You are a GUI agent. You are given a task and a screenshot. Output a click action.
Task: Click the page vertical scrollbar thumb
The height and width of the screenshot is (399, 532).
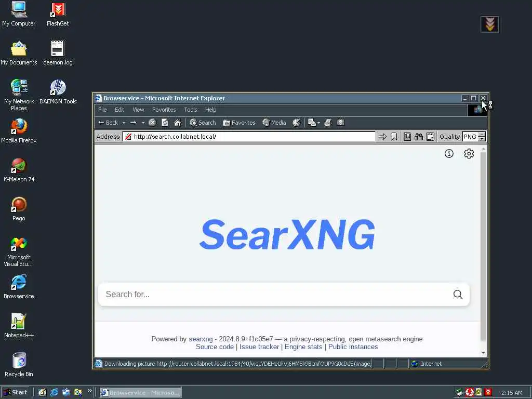(484, 247)
